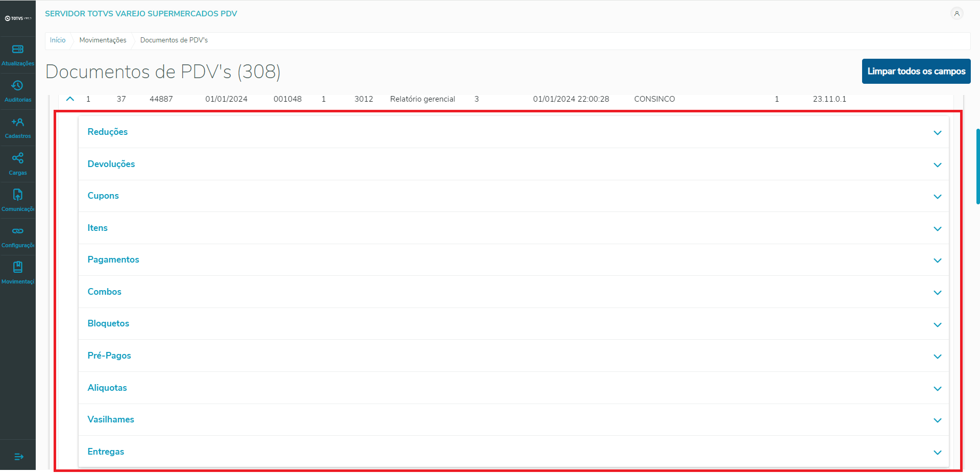Expand the Itens section chevron

tap(938, 229)
